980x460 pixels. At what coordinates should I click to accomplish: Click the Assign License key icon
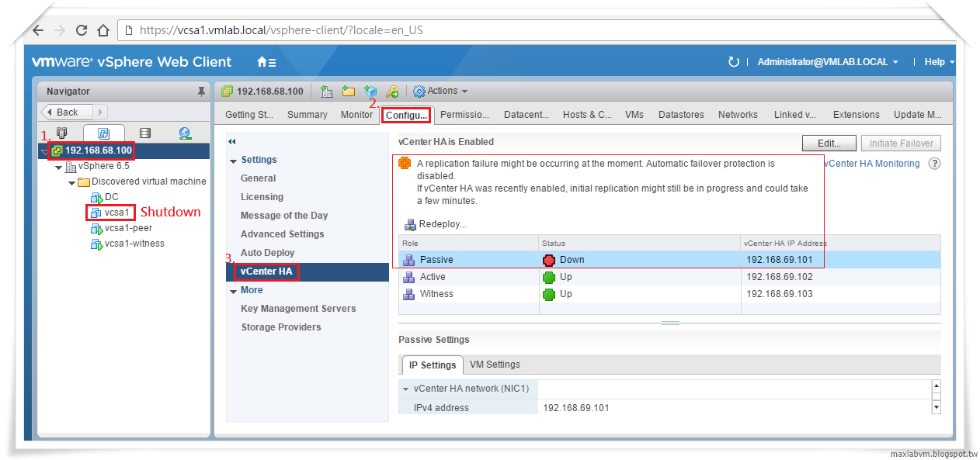(x=391, y=91)
